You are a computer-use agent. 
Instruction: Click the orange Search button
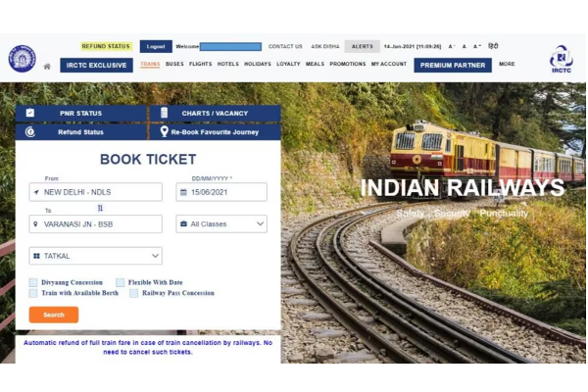coord(54,315)
